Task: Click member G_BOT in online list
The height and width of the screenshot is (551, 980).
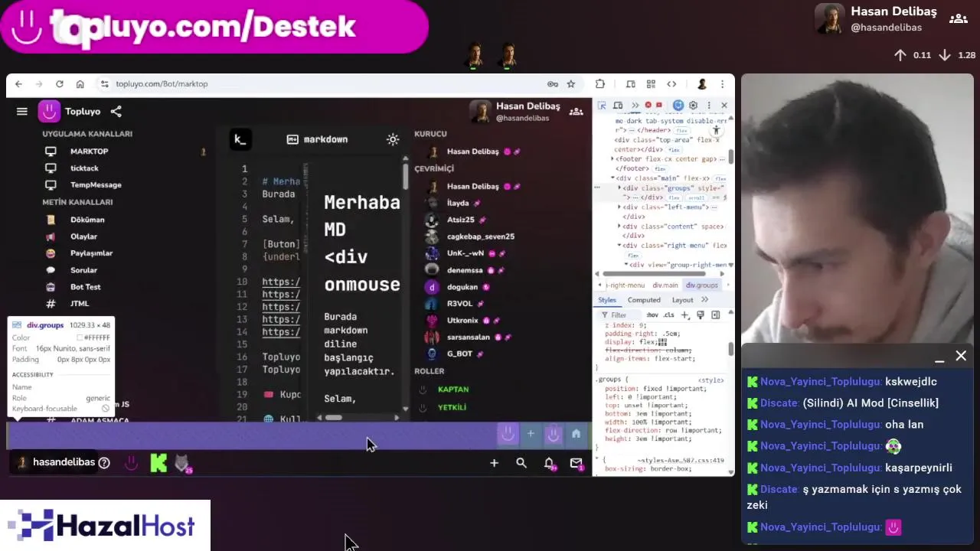Action: pyautogui.click(x=459, y=354)
